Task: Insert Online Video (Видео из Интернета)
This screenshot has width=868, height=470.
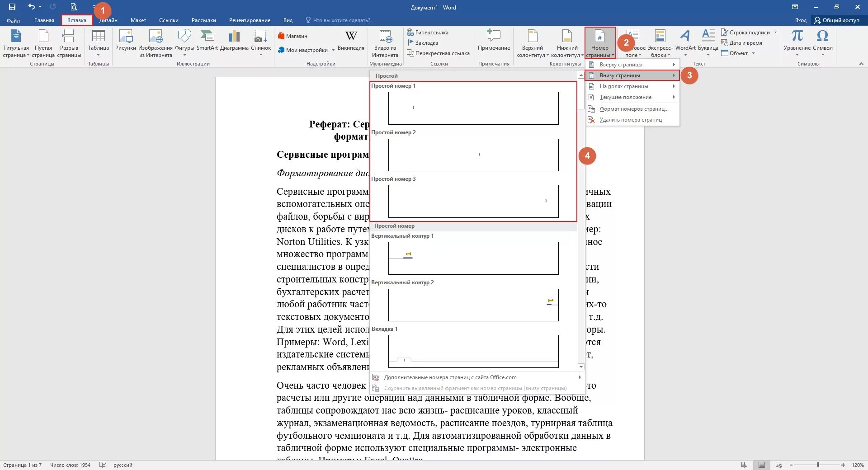Action: [x=385, y=43]
